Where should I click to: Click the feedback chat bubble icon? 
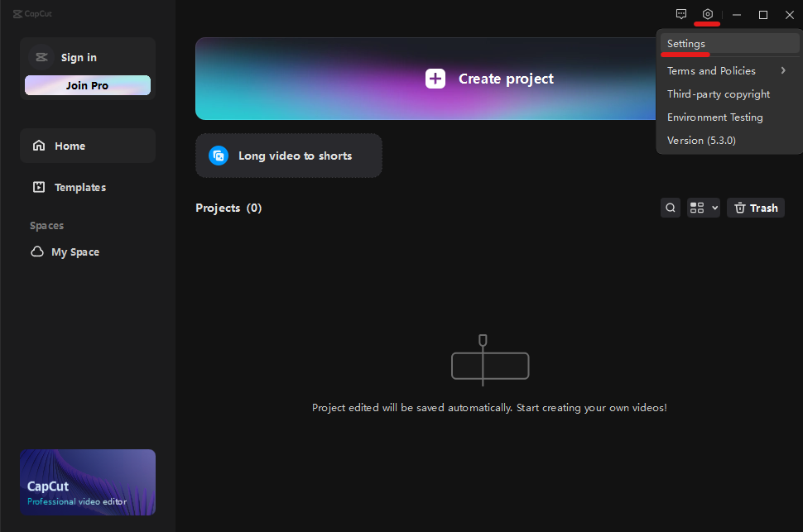pos(681,14)
